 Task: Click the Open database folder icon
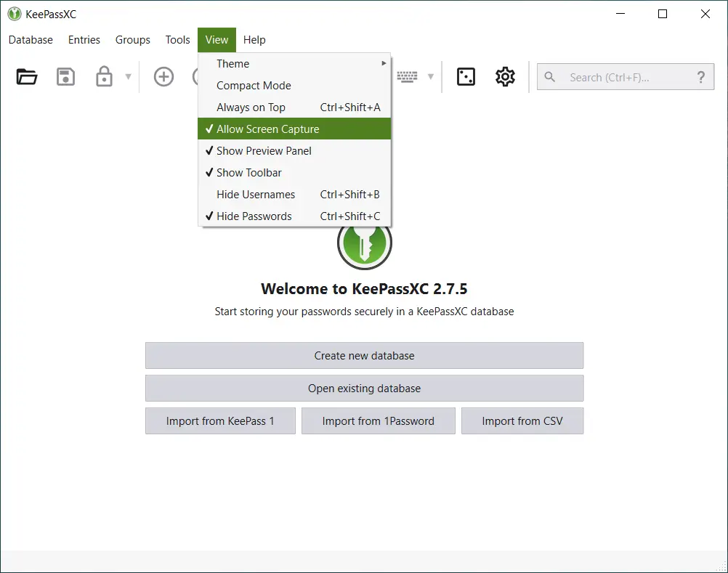[x=26, y=76]
